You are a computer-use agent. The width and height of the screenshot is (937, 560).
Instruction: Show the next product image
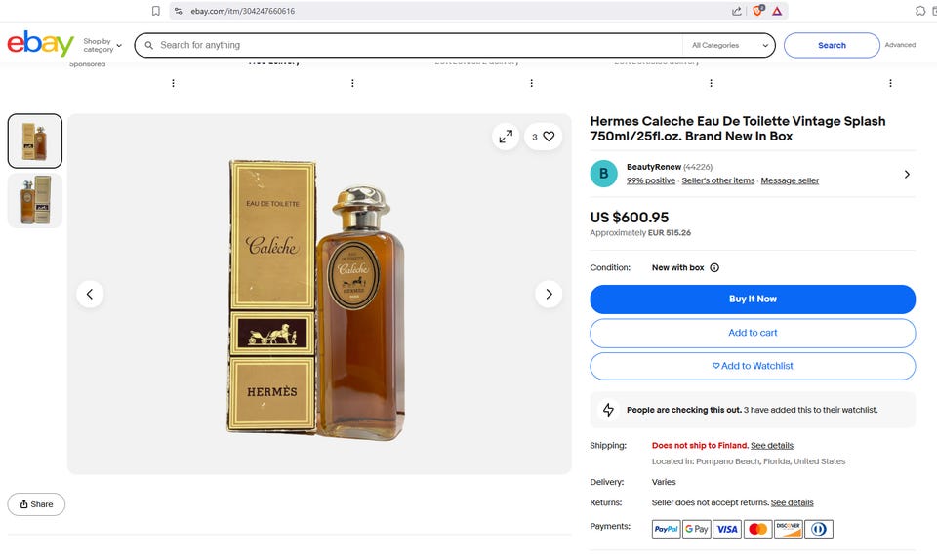click(x=549, y=294)
